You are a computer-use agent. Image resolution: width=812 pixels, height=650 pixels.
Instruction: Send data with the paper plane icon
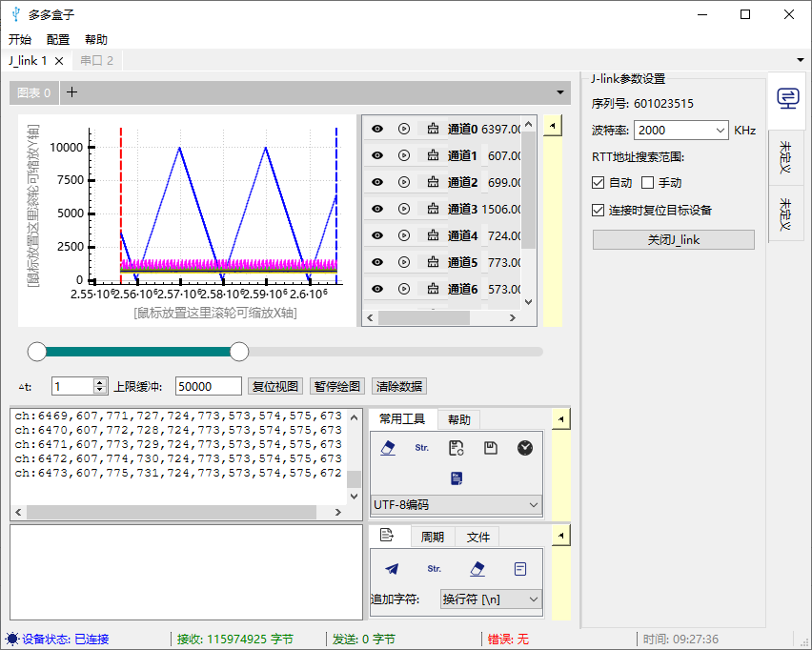(x=392, y=569)
